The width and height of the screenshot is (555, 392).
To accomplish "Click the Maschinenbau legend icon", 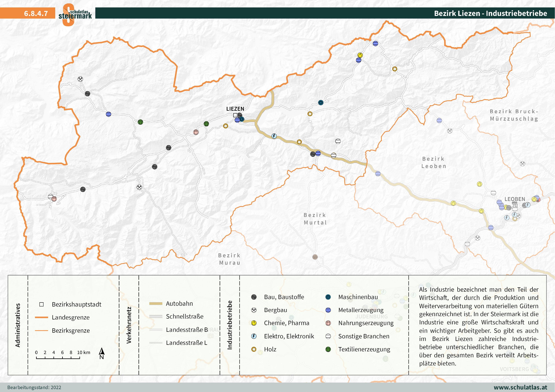I will pyautogui.click(x=328, y=297).
